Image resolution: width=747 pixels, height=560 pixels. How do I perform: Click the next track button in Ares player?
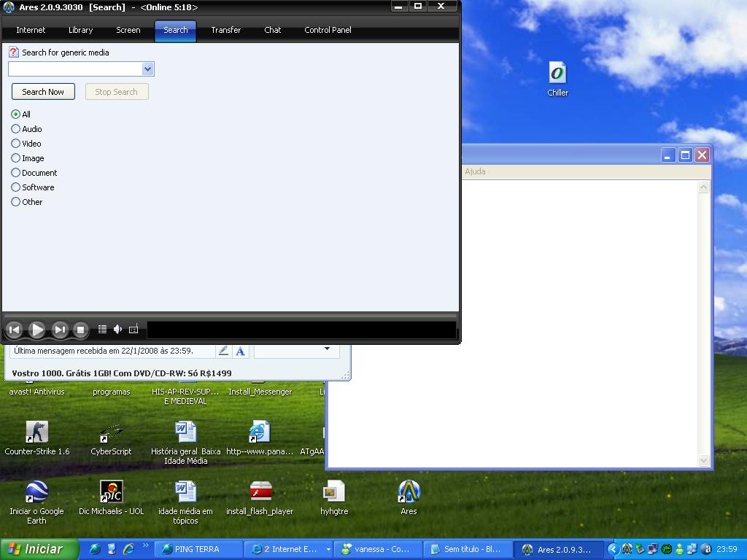tap(60, 330)
